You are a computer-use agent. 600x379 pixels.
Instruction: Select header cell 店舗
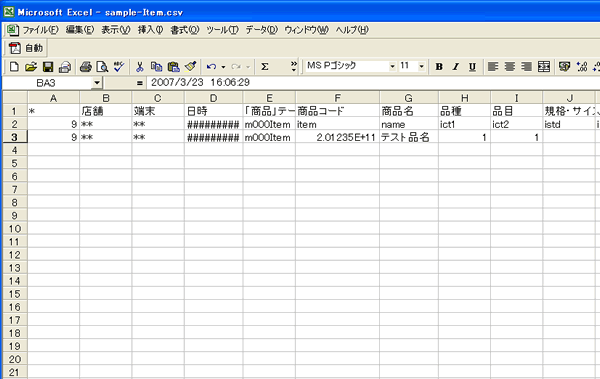point(106,111)
